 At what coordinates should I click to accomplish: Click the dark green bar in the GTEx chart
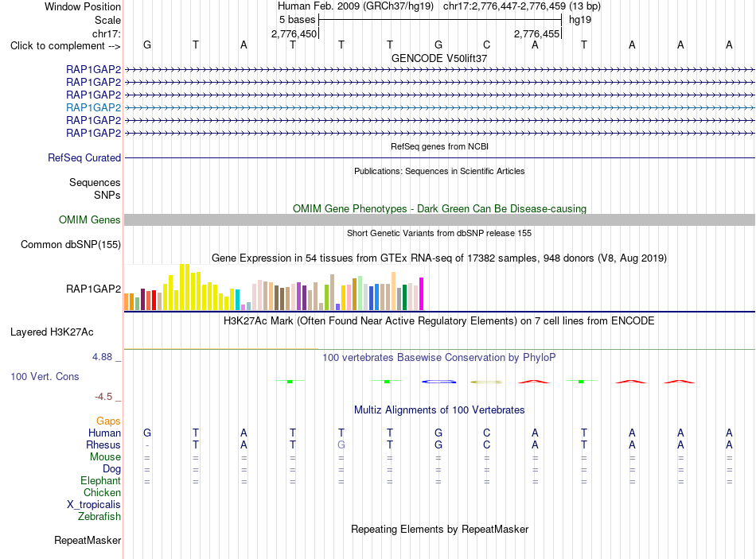tap(404, 297)
